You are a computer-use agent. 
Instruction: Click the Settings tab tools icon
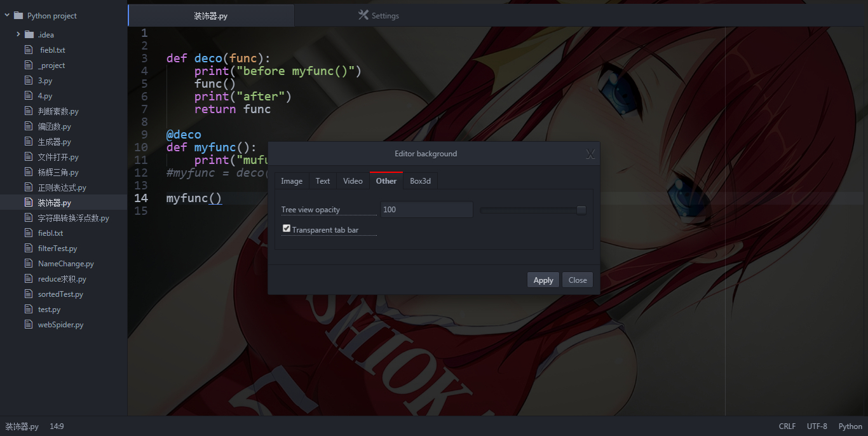[363, 15]
